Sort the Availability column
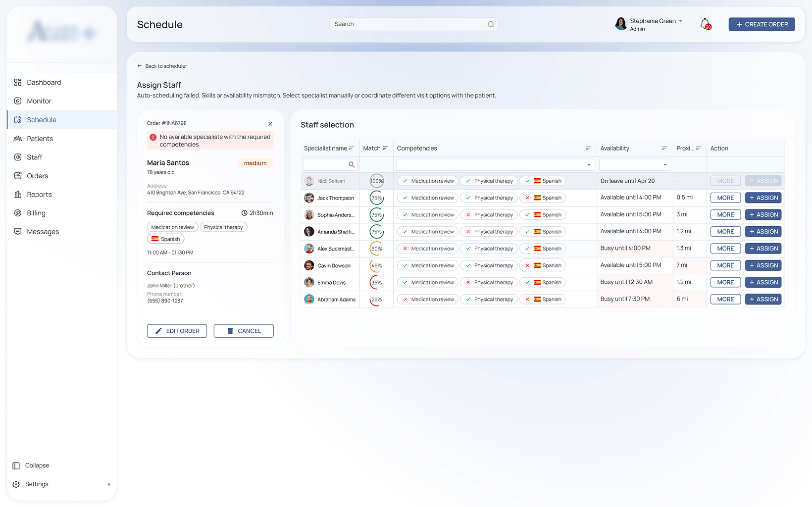 coord(664,149)
